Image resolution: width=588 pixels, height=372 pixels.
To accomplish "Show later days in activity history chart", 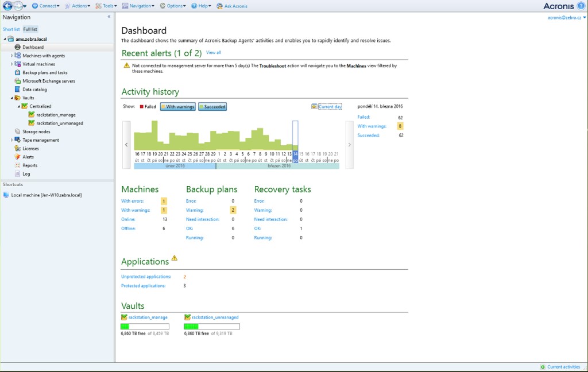I will coord(350,145).
